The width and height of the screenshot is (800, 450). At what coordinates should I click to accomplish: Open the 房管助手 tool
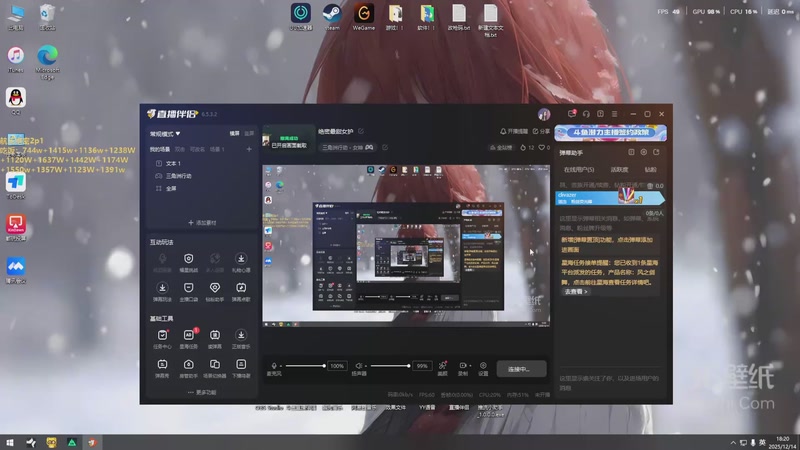pos(188,368)
